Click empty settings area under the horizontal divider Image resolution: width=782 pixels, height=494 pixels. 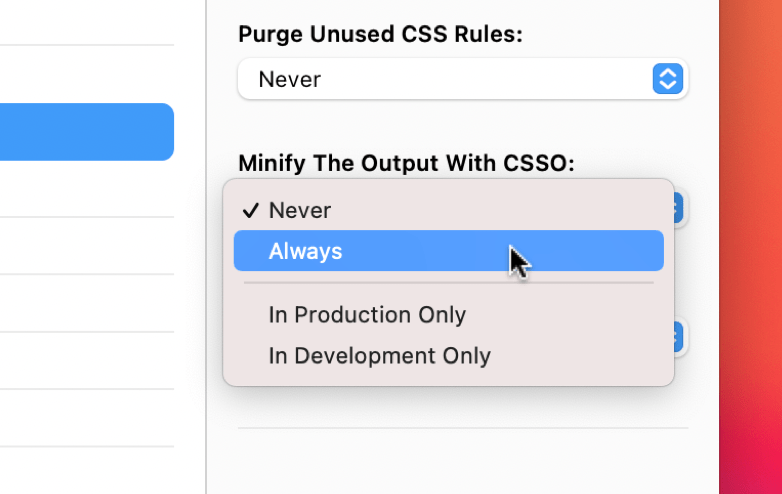click(x=463, y=462)
